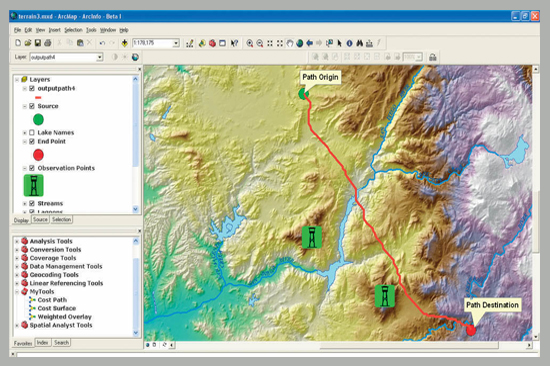The height and width of the screenshot is (366, 550).
Task: Switch to the Source tab
Action: click(40, 219)
